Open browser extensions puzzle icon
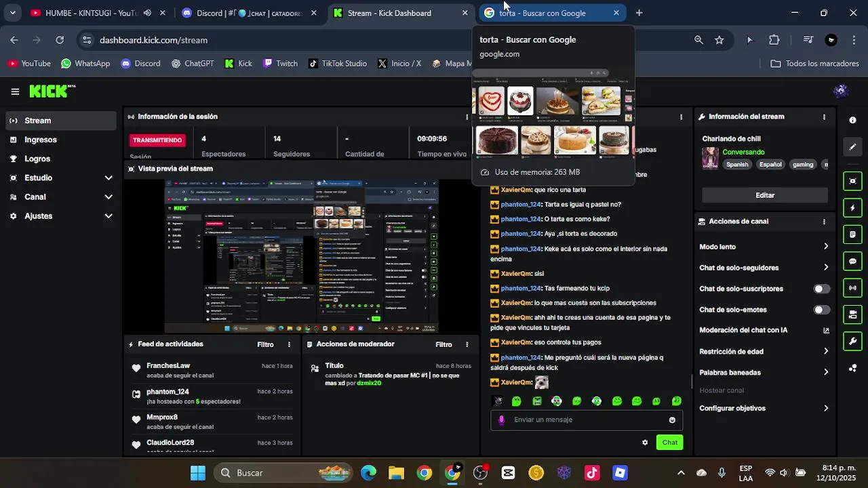Screen dimensions: 868x488 point(774,40)
